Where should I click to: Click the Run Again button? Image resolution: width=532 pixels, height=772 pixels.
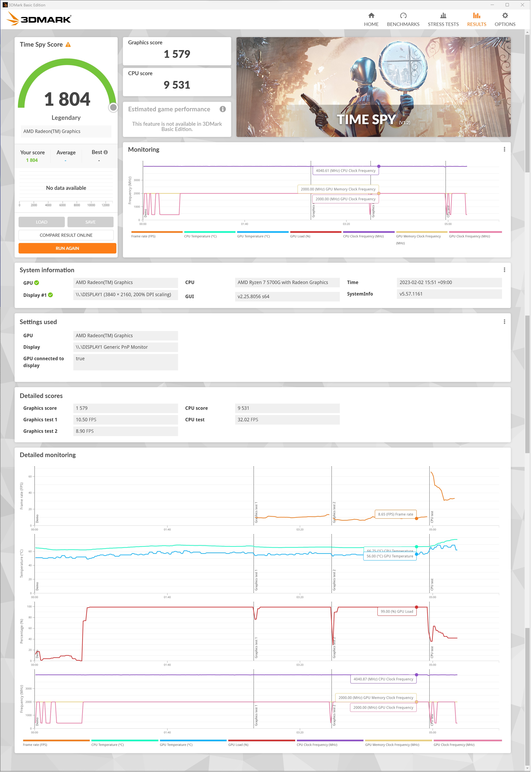67,248
